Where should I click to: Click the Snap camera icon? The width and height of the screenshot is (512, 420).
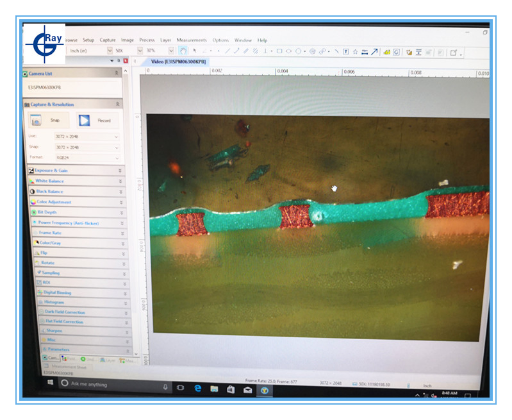coord(36,121)
